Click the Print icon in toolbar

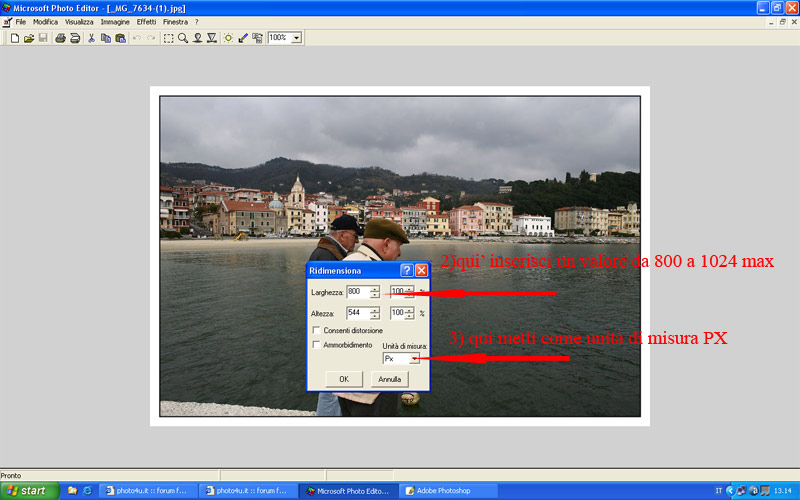[x=60, y=38]
